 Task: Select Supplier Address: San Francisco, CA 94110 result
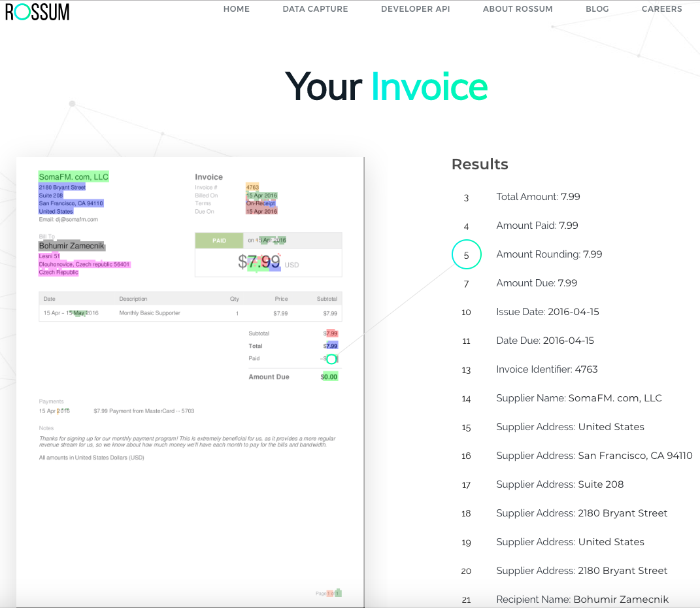[594, 456]
